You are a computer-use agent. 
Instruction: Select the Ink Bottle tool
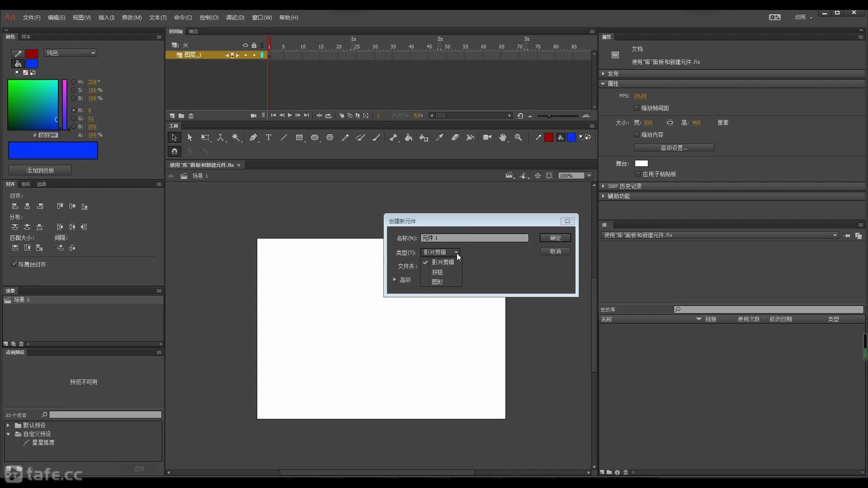click(424, 137)
